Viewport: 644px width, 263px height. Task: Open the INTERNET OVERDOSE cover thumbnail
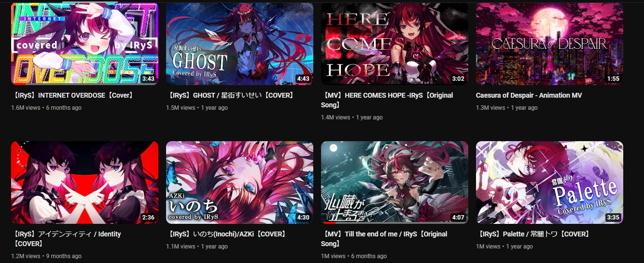click(x=84, y=44)
